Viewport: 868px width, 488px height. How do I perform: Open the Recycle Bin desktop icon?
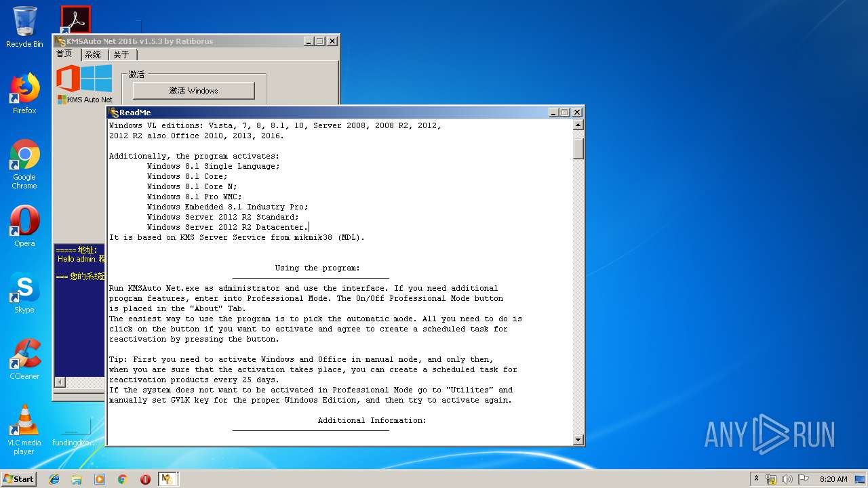24,27
